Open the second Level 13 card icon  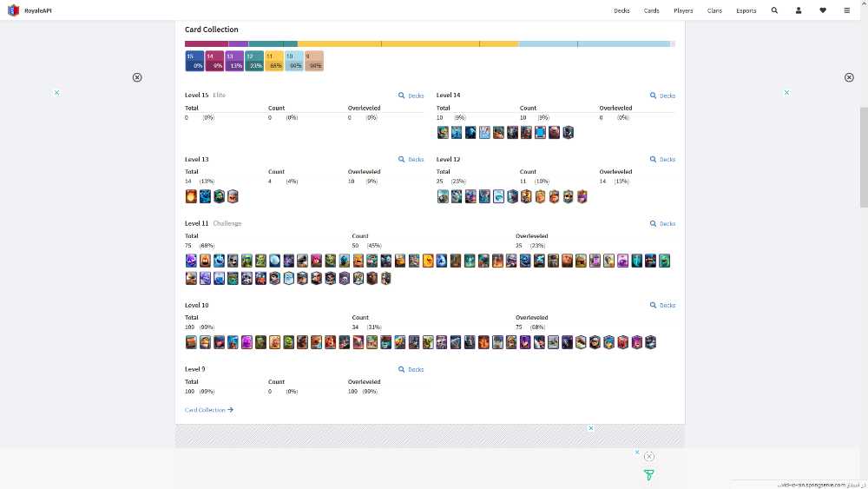205,196
